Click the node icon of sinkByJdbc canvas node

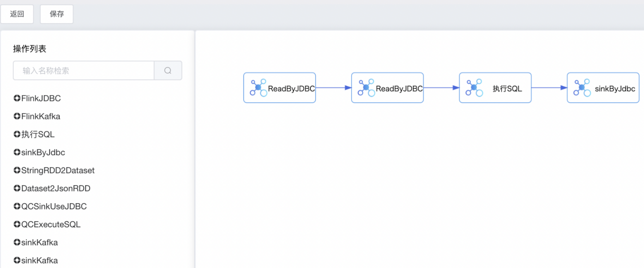pos(582,88)
